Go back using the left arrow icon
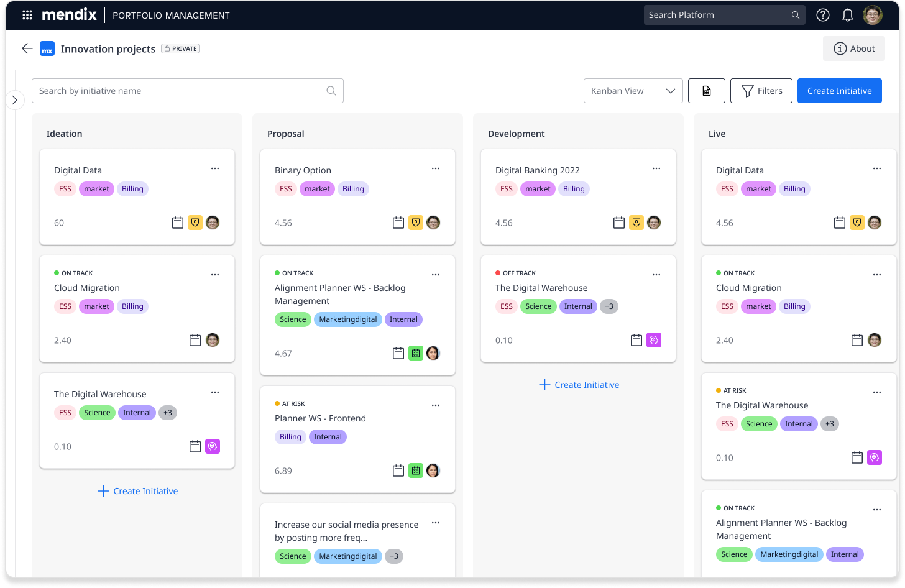Screen dimensions: 905x588 pyautogui.click(x=27, y=48)
